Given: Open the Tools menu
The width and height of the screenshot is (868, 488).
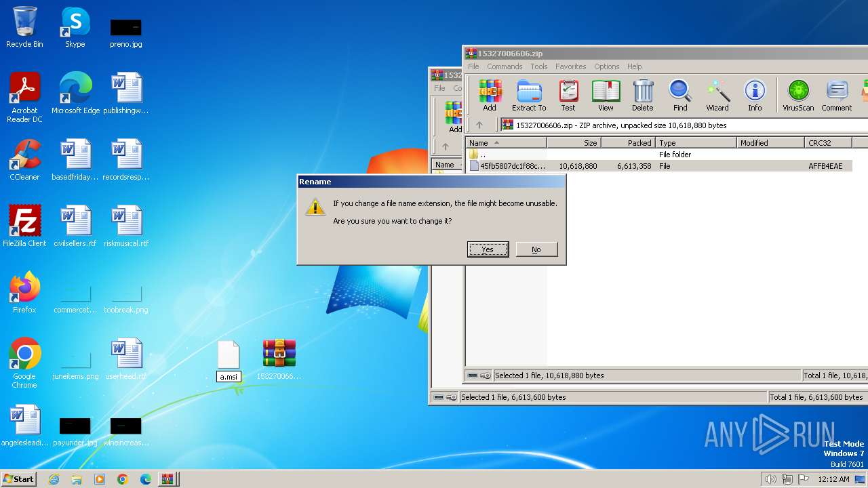Looking at the screenshot, I should [539, 66].
